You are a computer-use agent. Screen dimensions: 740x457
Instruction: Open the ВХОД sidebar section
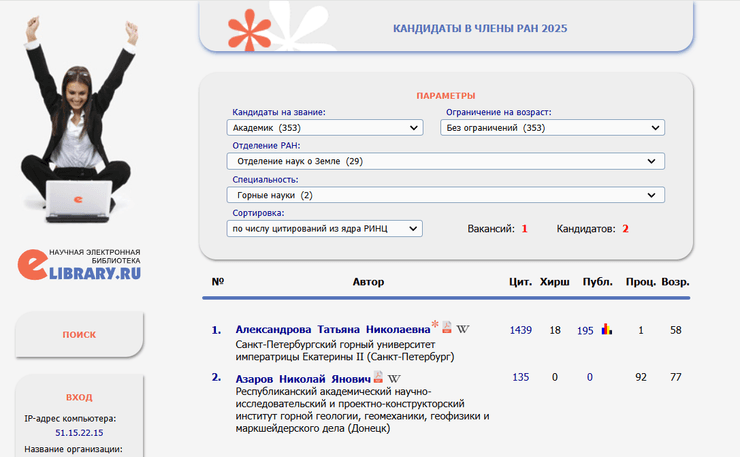point(79,397)
